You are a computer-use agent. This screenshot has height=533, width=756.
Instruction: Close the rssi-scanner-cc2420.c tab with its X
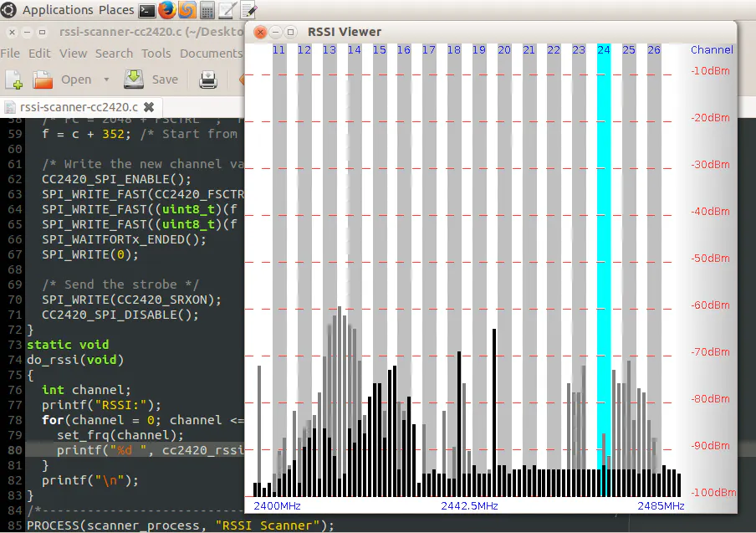pyautogui.click(x=149, y=107)
